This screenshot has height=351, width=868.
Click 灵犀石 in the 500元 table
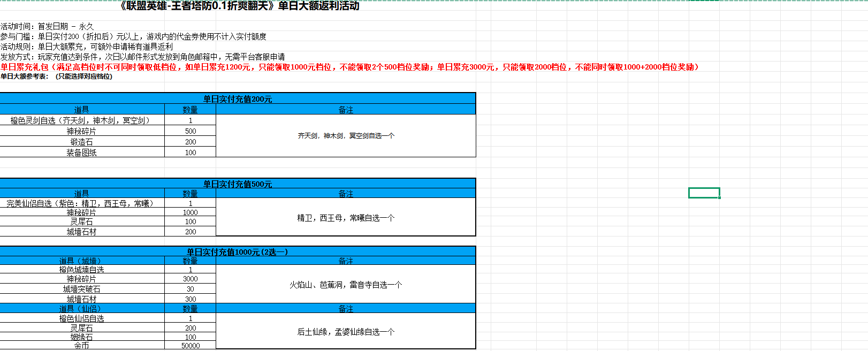point(82,222)
